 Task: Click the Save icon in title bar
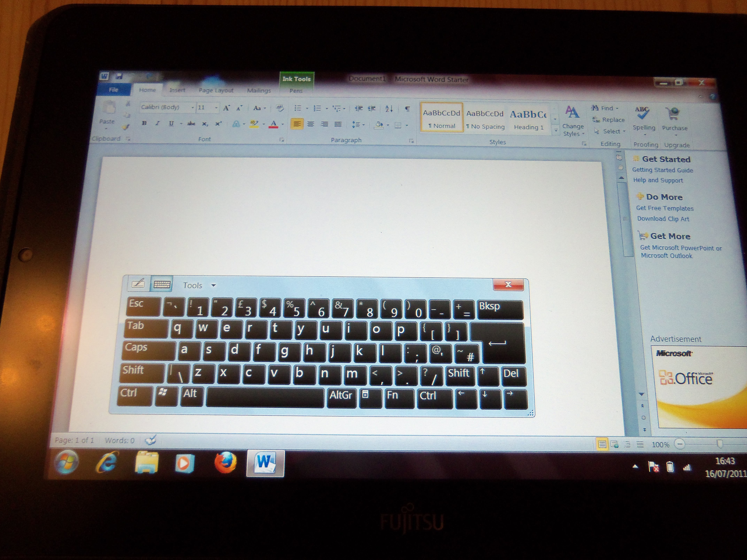coord(119,76)
